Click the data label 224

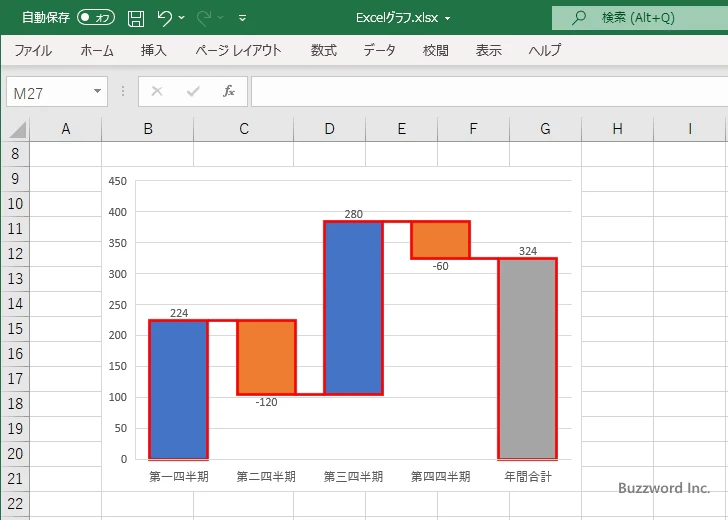point(179,313)
